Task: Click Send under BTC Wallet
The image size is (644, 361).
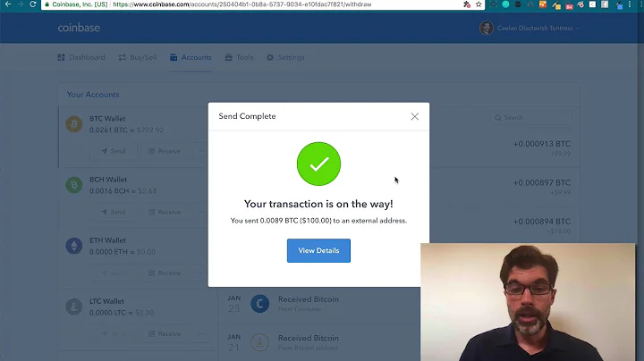Action: pos(114,151)
